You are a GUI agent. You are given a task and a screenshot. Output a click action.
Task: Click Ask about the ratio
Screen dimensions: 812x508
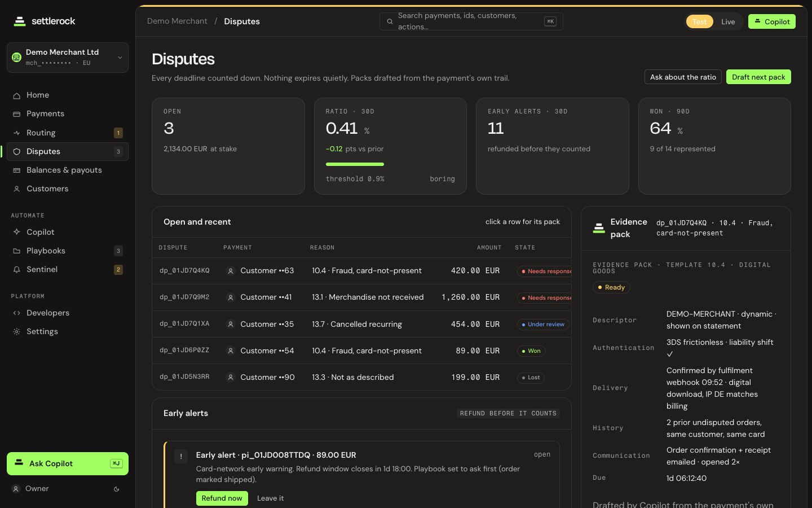point(683,77)
